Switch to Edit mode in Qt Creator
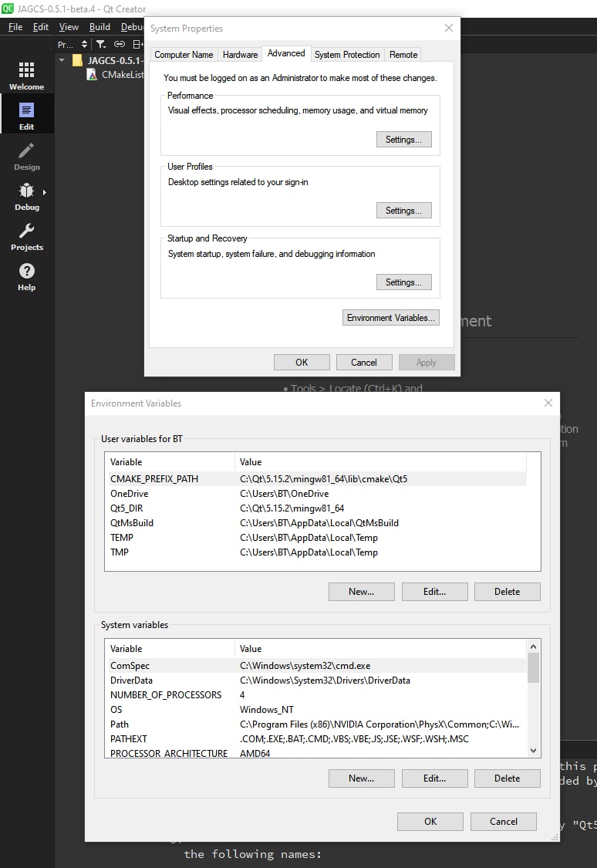 26,116
